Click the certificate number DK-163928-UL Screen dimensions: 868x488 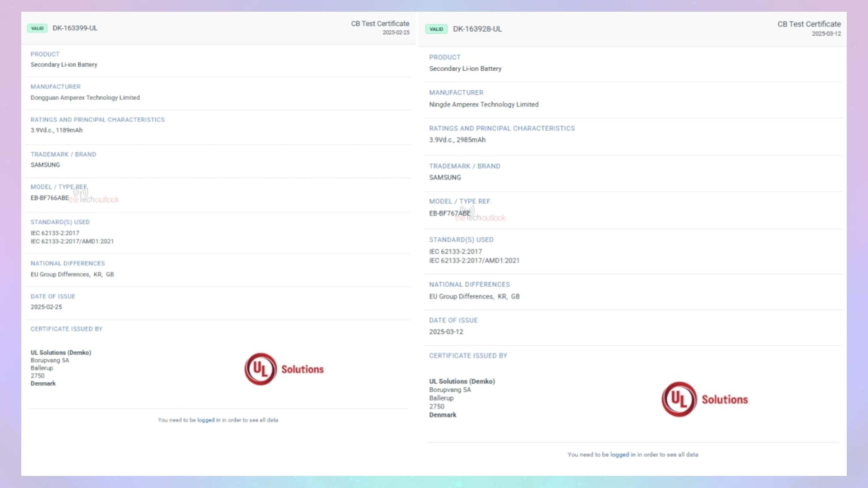(x=477, y=29)
